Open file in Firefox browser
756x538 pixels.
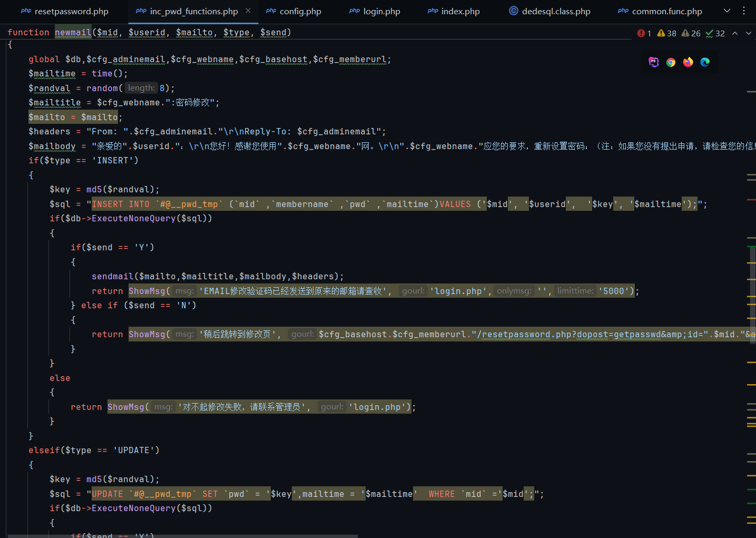688,62
